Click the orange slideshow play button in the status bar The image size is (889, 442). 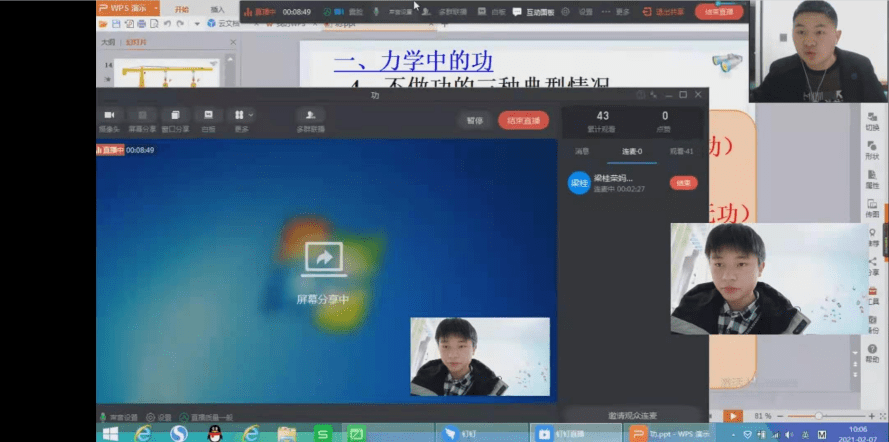click(733, 416)
